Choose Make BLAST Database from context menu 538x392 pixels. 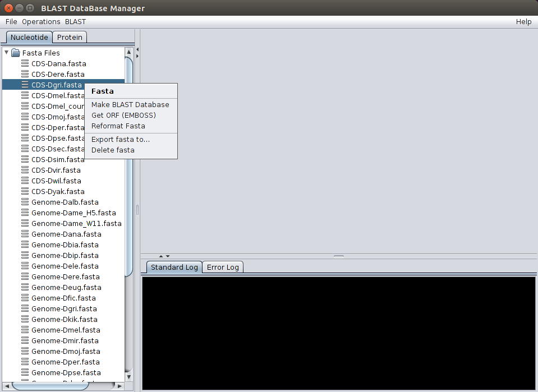point(131,105)
